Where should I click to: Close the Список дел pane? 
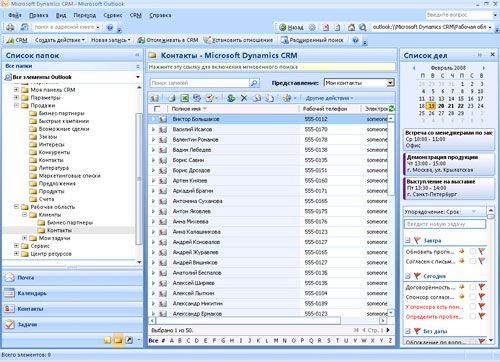click(x=492, y=54)
